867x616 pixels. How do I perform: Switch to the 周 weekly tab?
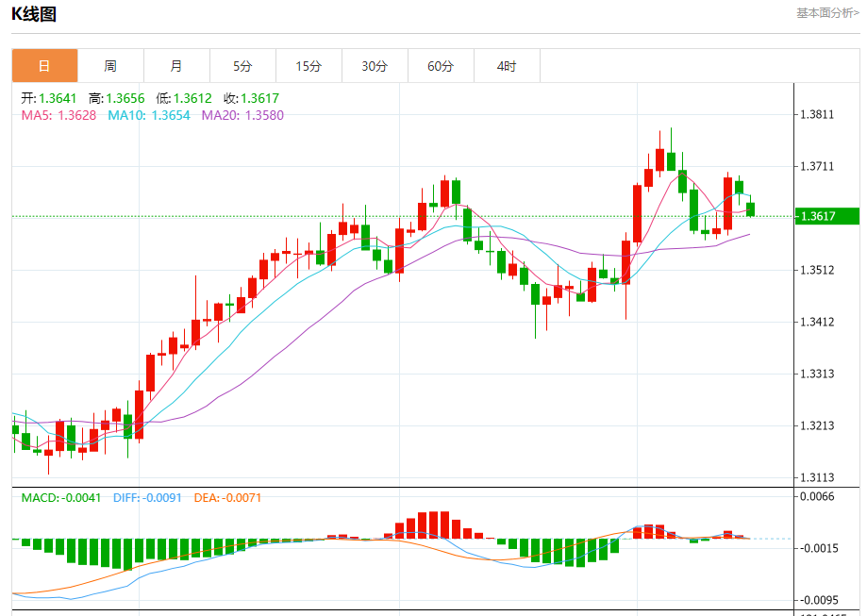pos(110,66)
